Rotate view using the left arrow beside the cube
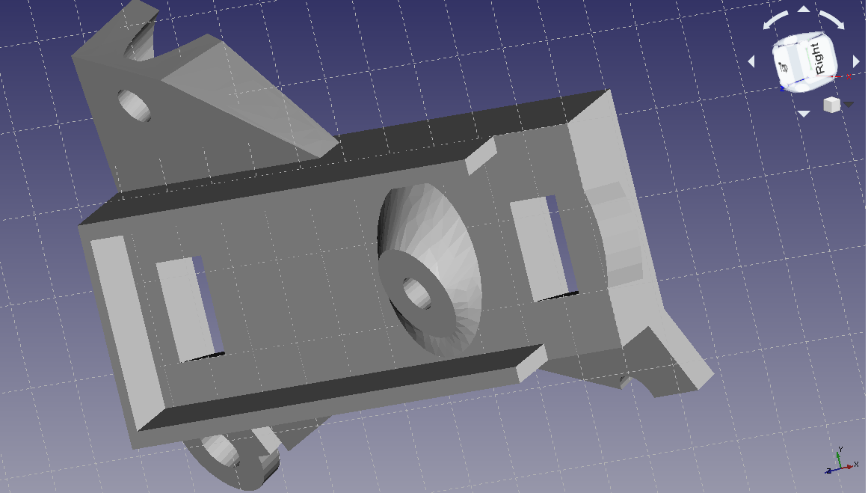This screenshot has width=868, height=493. click(752, 61)
